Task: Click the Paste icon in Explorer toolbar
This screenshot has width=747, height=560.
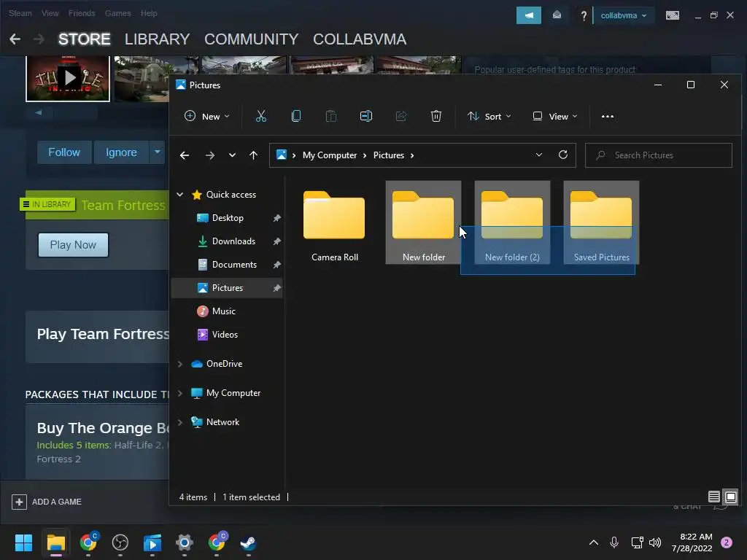Action: point(330,116)
